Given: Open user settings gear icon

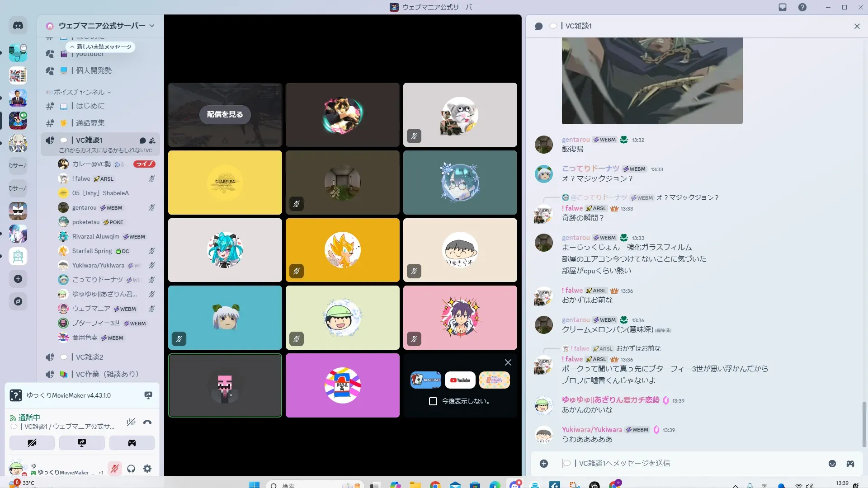Looking at the screenshot, I should 147,469.
